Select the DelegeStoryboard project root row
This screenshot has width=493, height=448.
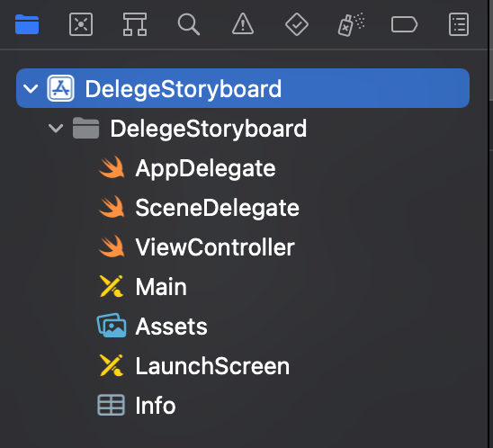click(x=243, y=88)
